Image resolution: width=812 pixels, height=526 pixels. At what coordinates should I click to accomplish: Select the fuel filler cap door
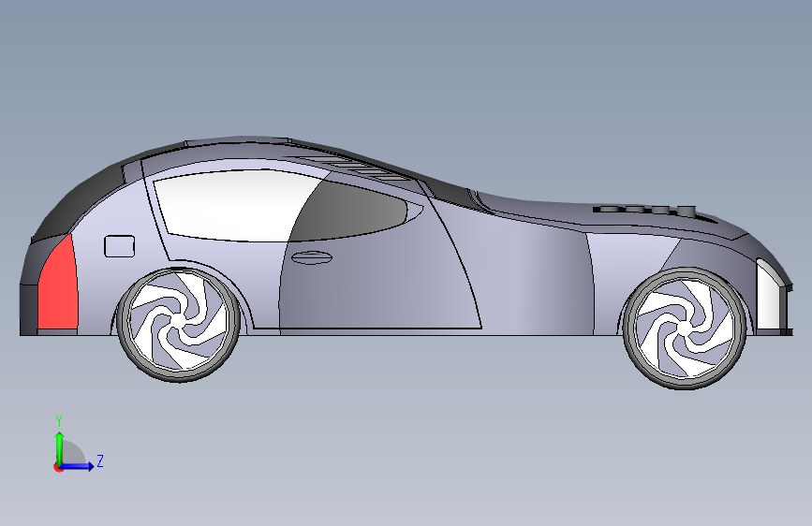click(120, 246)
